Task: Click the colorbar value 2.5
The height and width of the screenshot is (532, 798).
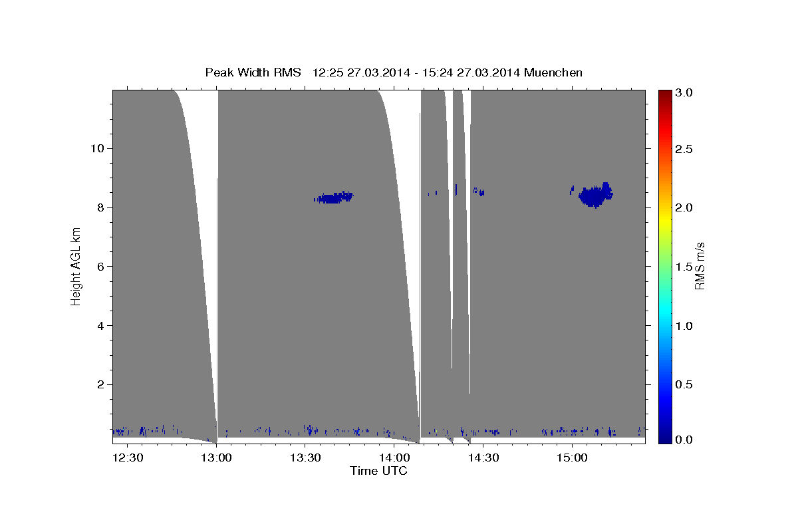Action: pos(684,149)
